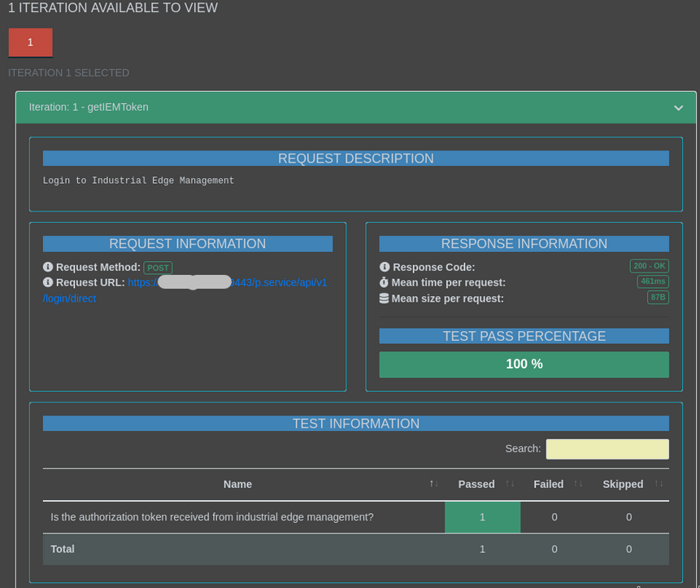700x588 pixels.
Task: Click sort arrows in Passed column header
Action: 510,484
